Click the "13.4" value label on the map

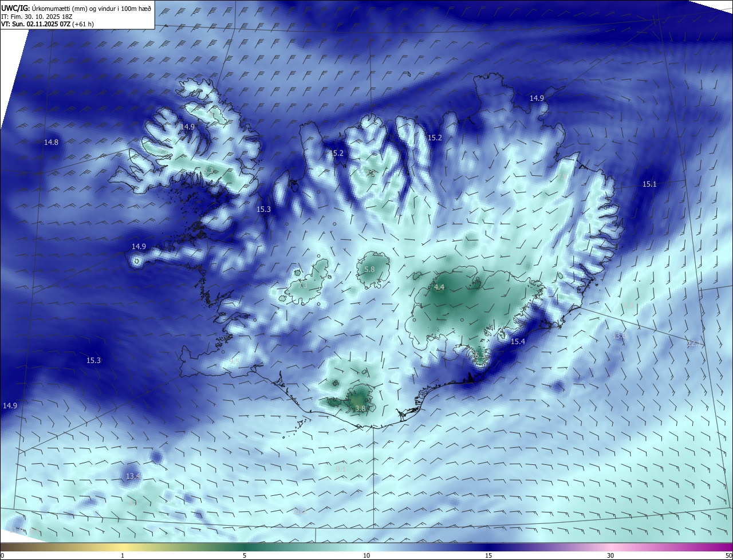[133, 476]
